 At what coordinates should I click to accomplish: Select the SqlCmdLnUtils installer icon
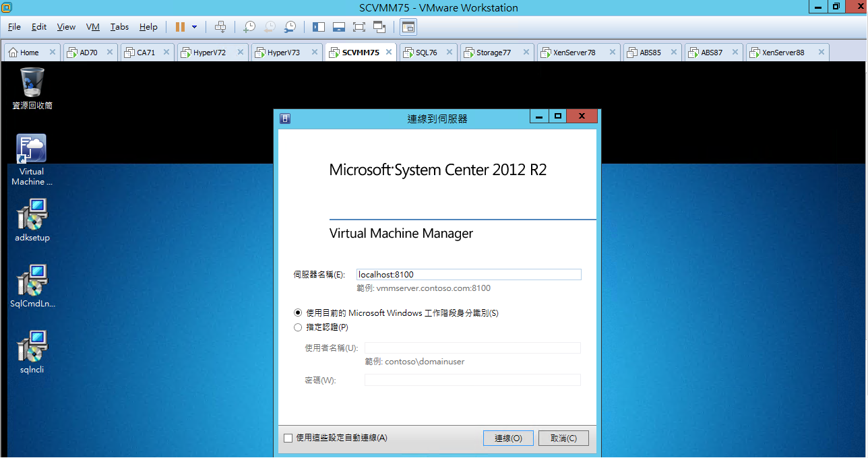click(x=32, y=286)
